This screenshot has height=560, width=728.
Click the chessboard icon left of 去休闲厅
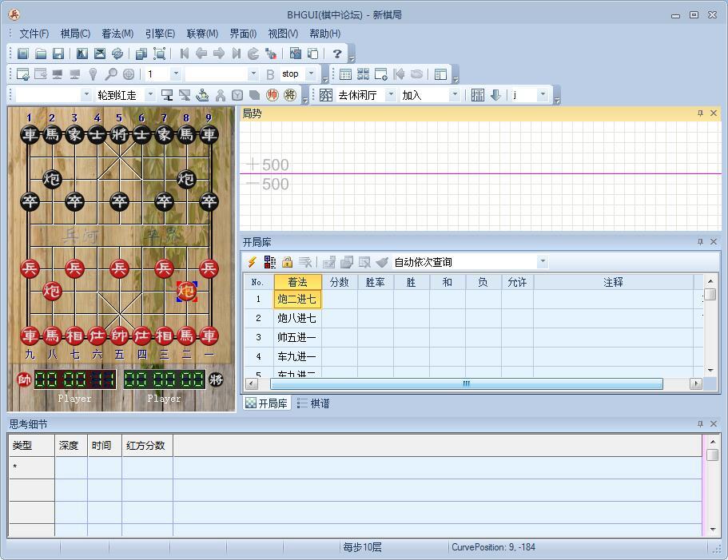(326, 95)
